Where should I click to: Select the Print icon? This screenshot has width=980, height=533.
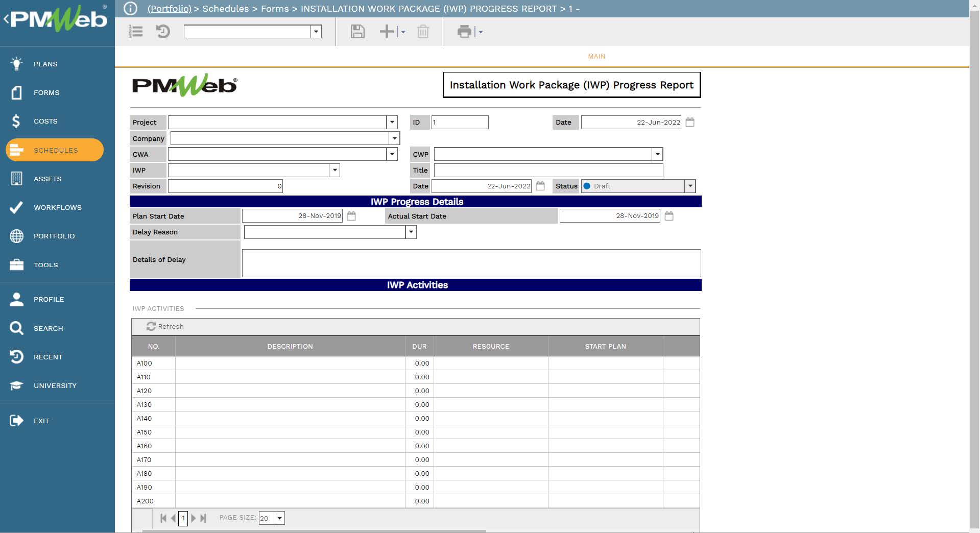pyautogui.click(x=464, y=32)
